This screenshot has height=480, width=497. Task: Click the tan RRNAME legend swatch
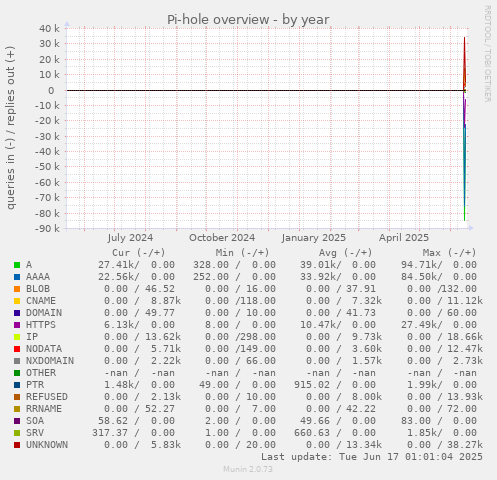pyautogui.click(x=17, y=409)
